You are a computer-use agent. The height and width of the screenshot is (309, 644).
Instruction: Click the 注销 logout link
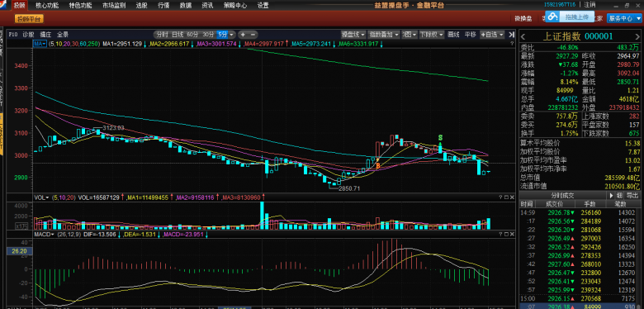click(x=590, y=5)
